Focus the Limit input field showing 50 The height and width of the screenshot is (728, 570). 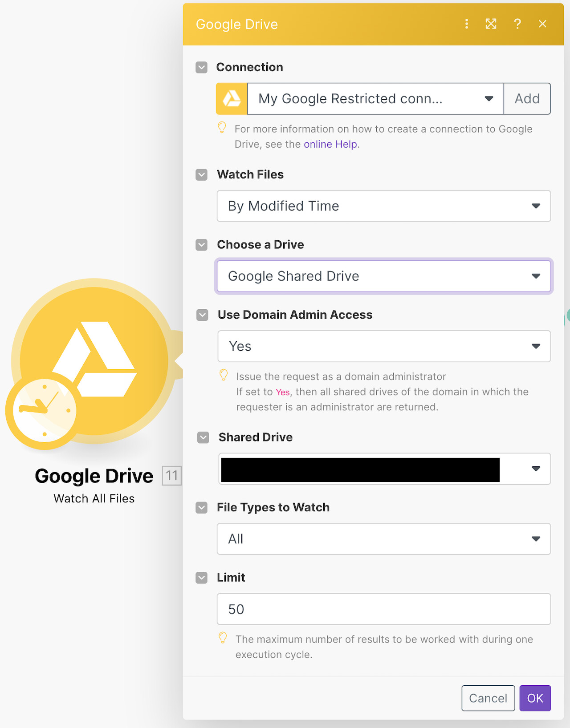[x=384, y=609]
